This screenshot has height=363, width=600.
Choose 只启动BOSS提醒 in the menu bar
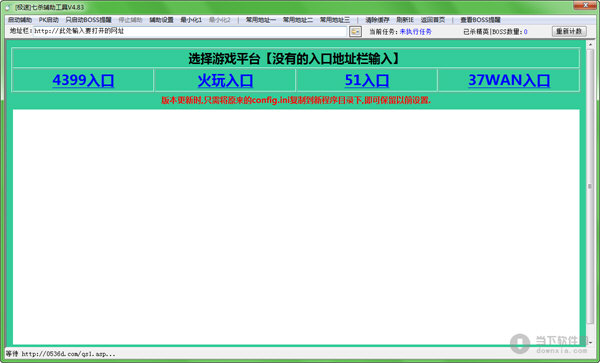88,20
